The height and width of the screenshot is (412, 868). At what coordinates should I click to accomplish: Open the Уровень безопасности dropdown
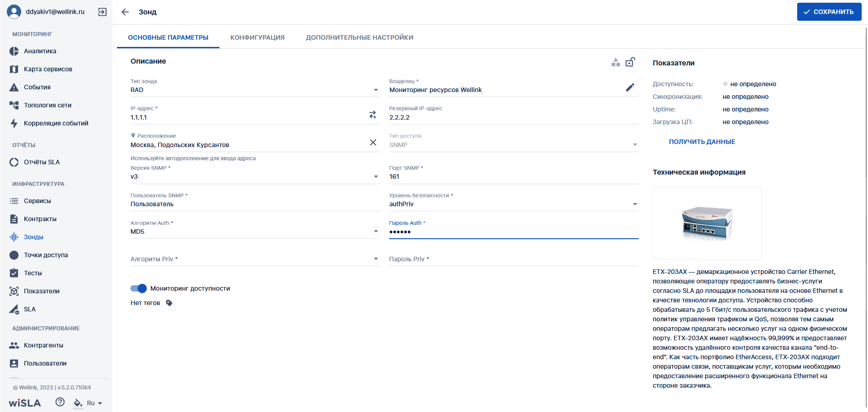click(x=514, y=204)
